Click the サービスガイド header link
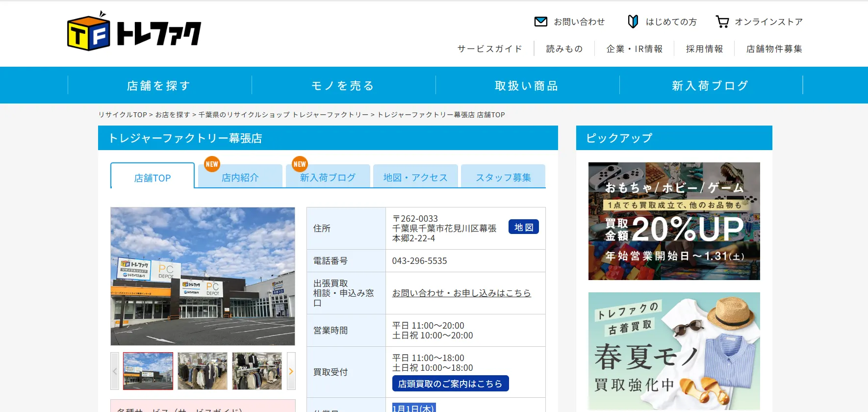This screenshot has height=412, width=868. pos(489,49)
